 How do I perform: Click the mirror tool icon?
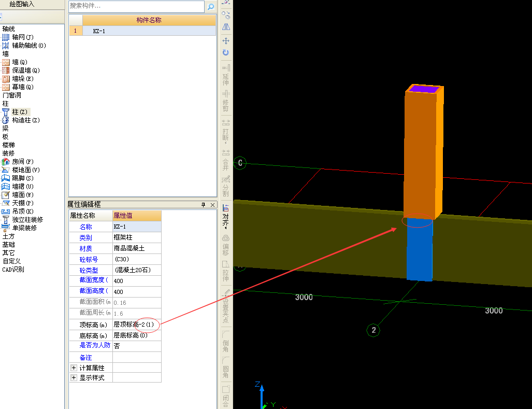coord(226,27)
